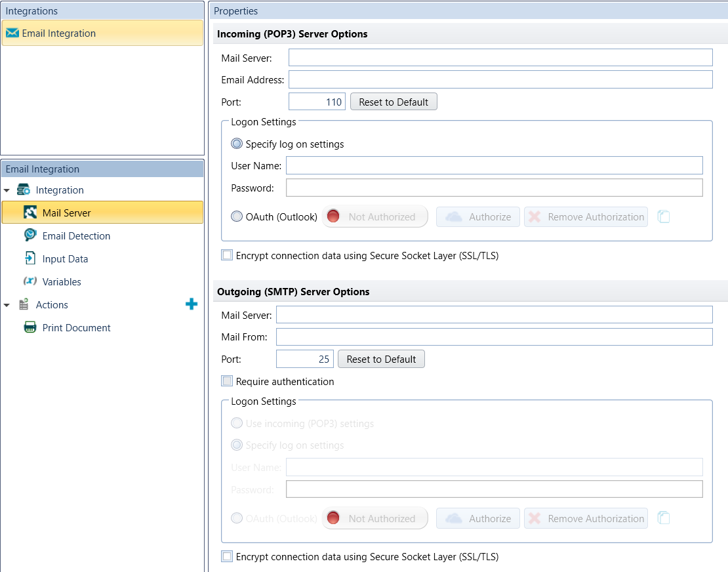The width and height of the screenshot is (728, 572).
Task: Click the Mail Server wrench icon
Action: (x=30, y=213)
